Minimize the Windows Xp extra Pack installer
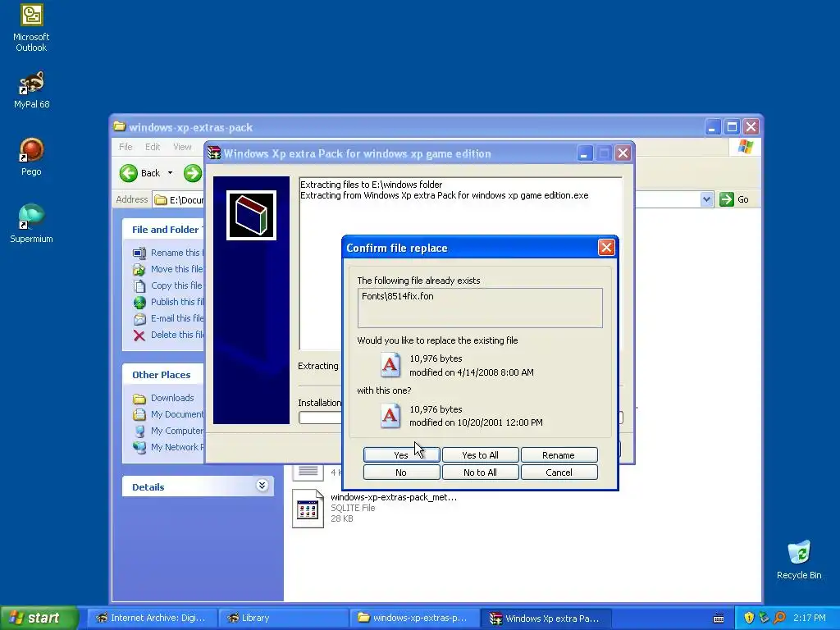840x630 pixels. click(584, 153)
